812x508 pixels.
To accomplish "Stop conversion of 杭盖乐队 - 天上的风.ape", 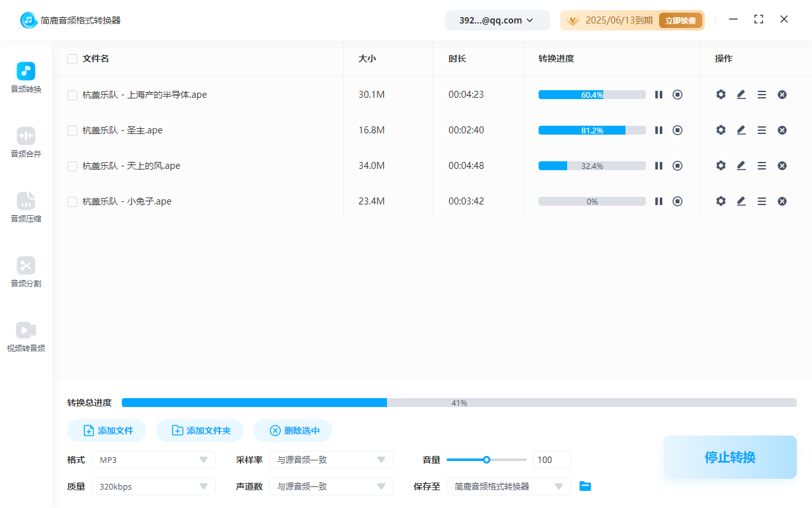I will 678,165.
